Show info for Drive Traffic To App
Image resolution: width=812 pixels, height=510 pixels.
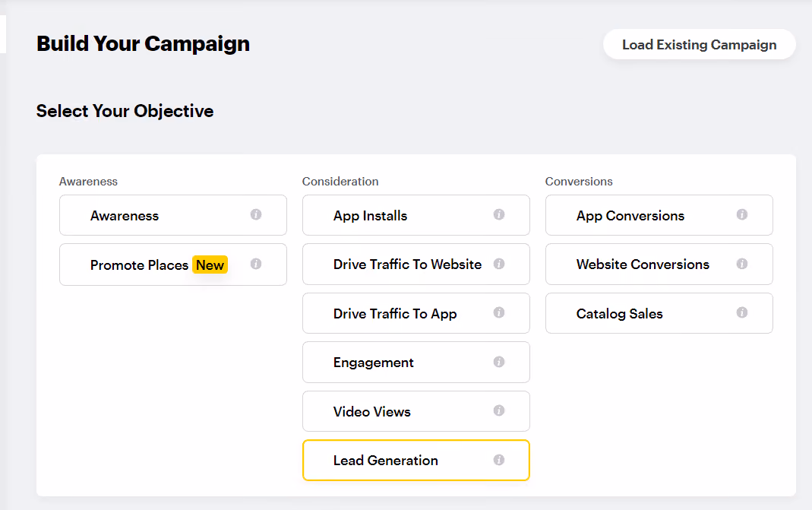(499, 312)
